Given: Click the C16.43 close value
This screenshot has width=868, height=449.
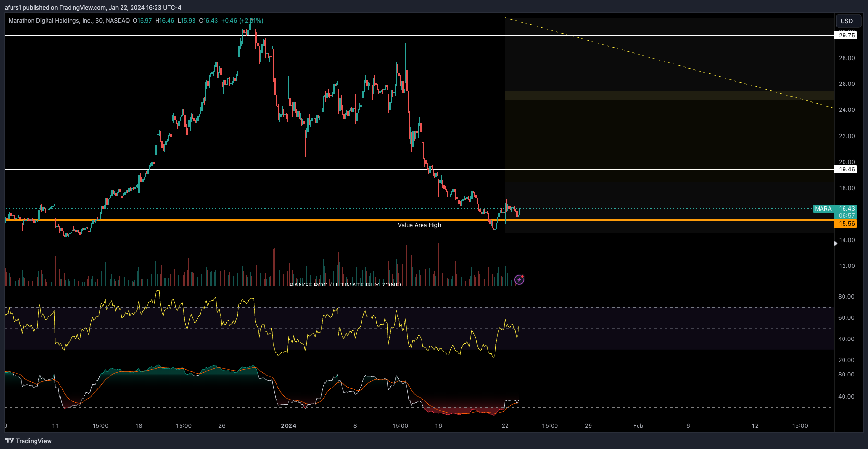Looking at the screenshot, I should [208, 21].
